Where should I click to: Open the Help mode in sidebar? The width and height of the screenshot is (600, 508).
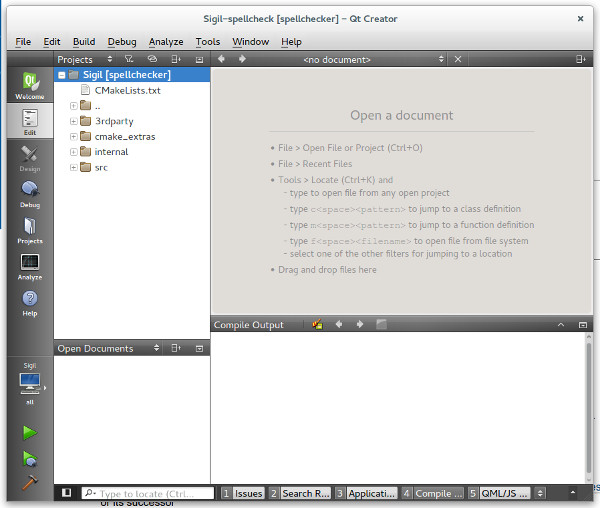click(x=30, y=303)
